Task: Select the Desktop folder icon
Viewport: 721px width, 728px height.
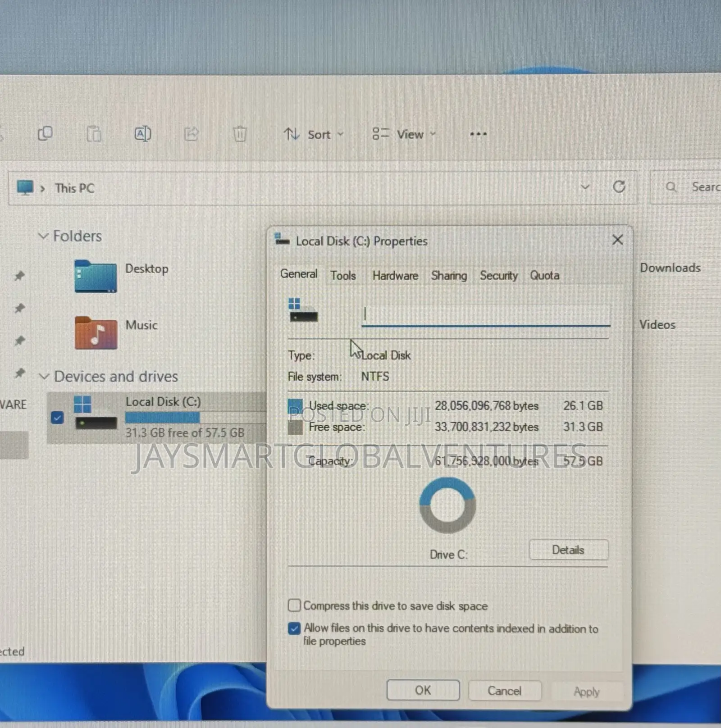Action: pos(96,276)
